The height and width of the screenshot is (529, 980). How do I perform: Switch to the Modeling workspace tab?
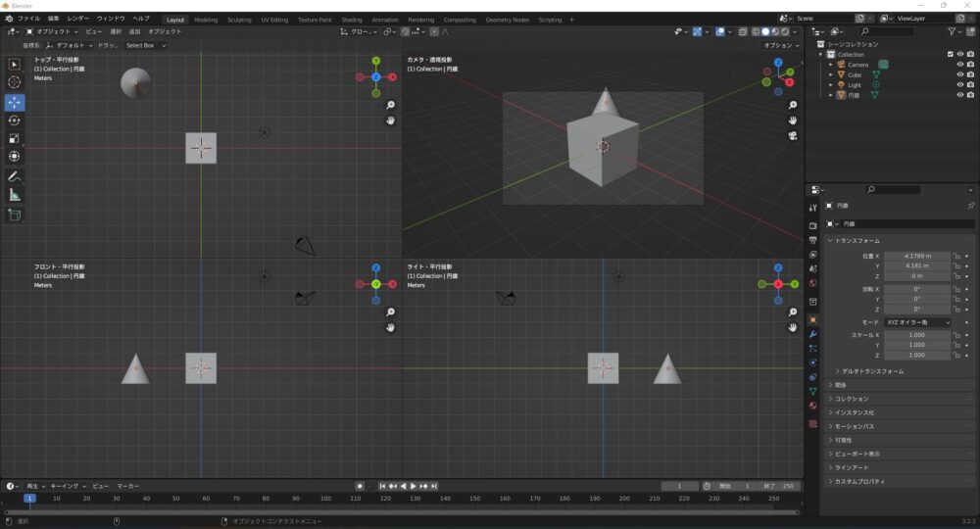pos(206,20)
